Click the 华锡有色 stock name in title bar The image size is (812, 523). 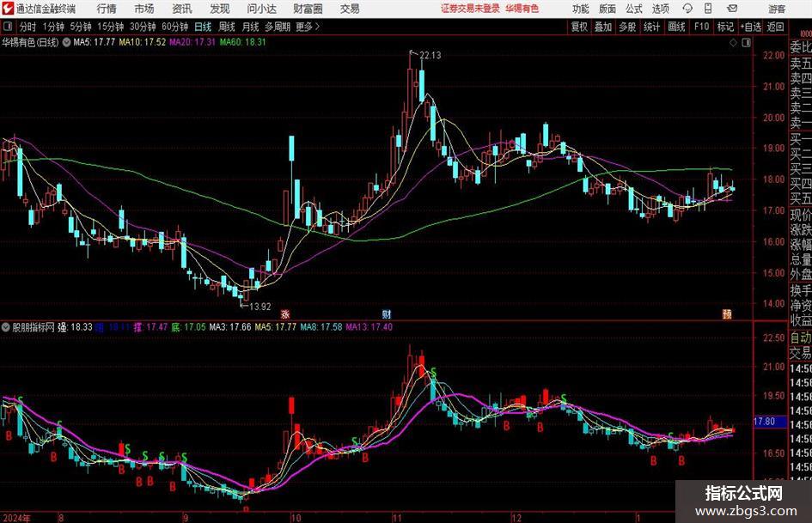(522, 9)
